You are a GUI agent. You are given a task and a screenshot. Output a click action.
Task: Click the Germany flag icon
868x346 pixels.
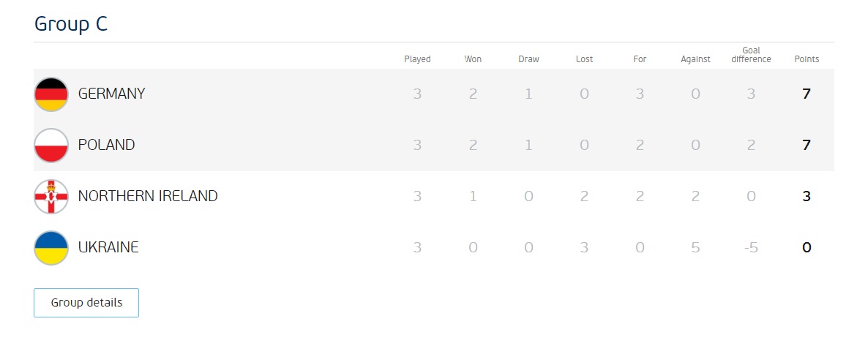pyautogui.click(x=51, y=94)
